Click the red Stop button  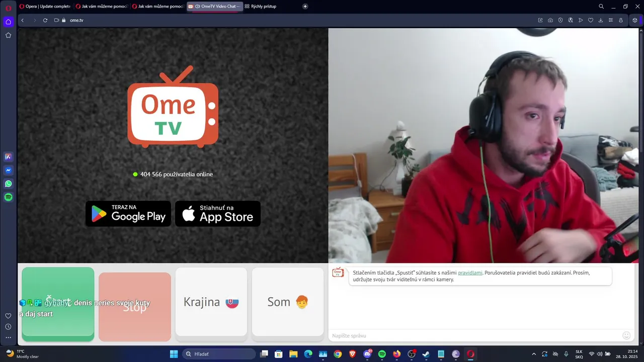135,307
